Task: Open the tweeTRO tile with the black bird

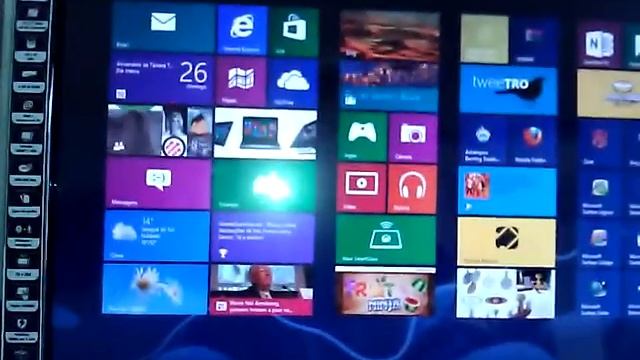Action: tap(508, 89)
